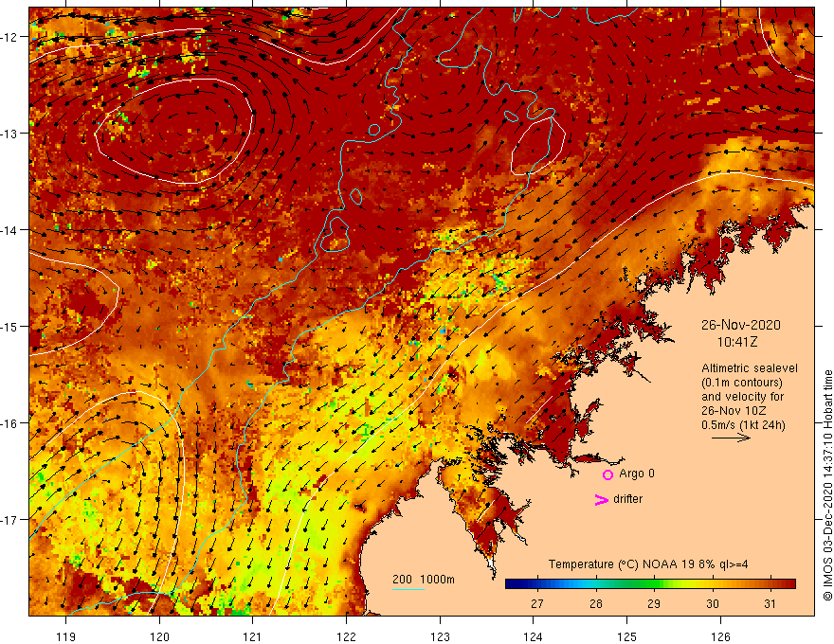Click the 31 colorbar value

pos(770,603)
